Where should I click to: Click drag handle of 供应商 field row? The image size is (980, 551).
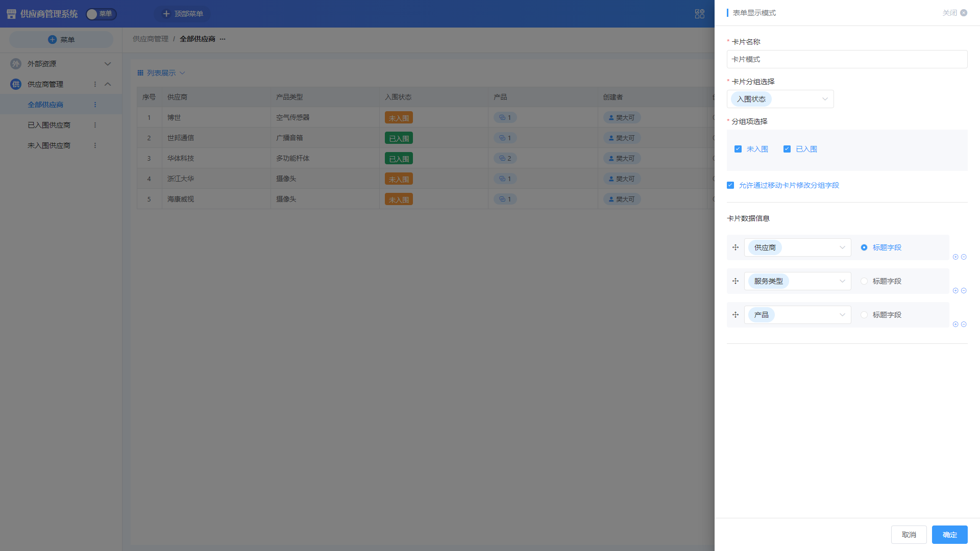click(736, 247)
